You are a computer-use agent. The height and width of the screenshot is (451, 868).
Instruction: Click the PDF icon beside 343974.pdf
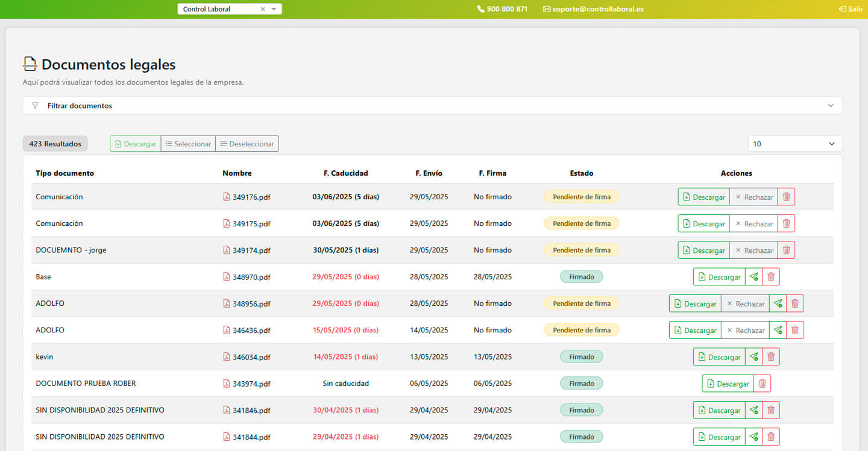227,384
